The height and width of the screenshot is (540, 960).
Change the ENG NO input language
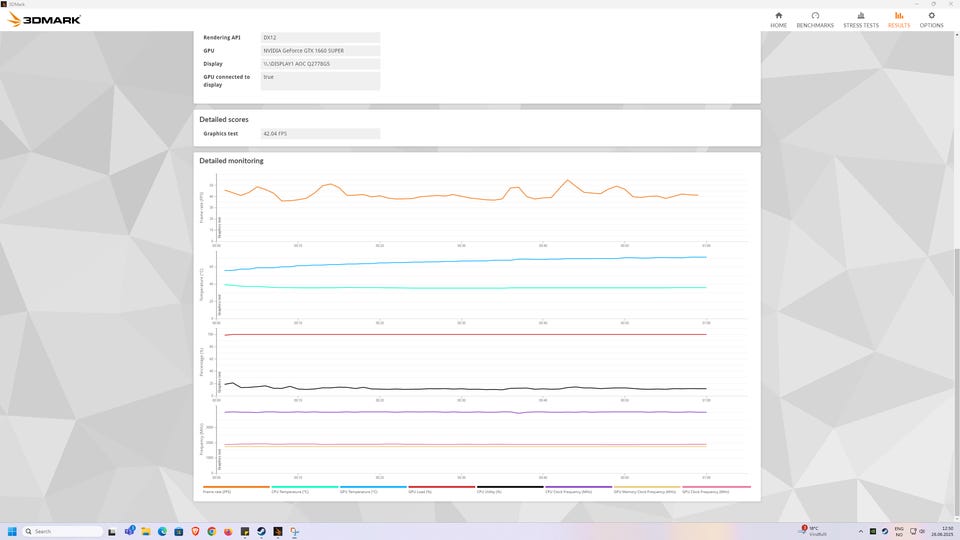899,531
